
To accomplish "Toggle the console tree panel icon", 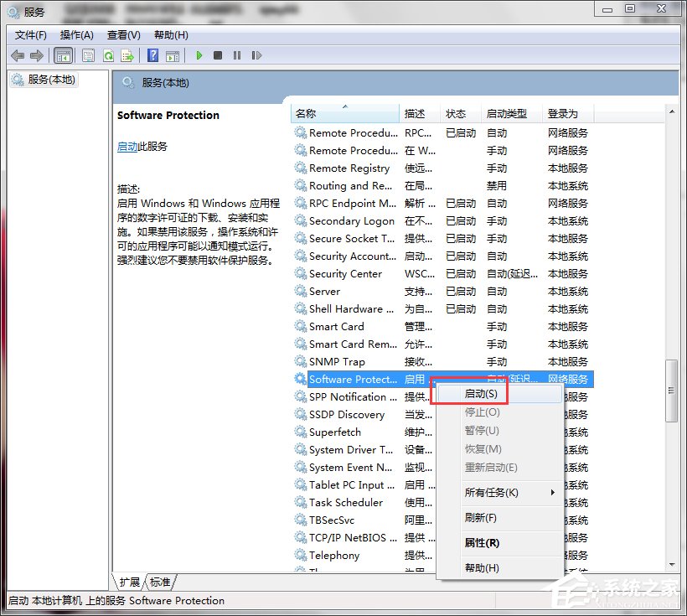I will [x=63, y=55].
